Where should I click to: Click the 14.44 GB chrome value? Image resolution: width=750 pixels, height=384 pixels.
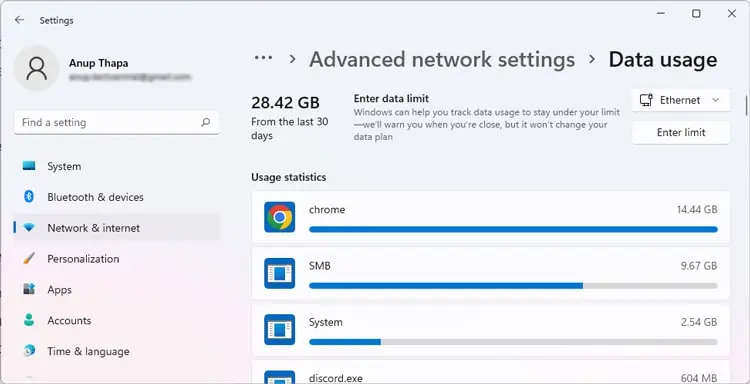click(x=697, y=209)
